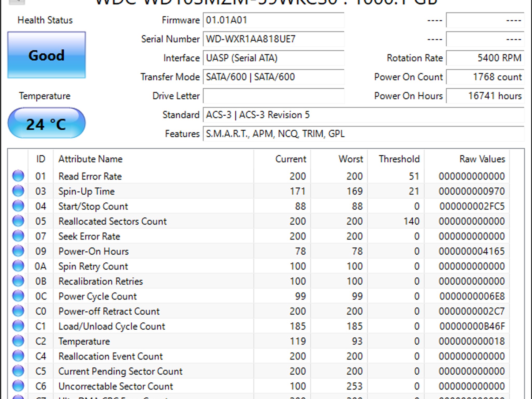Click the ID column header
Image resolution: width=532 pixels, height=399 pixels.
(x=41, y=159)
